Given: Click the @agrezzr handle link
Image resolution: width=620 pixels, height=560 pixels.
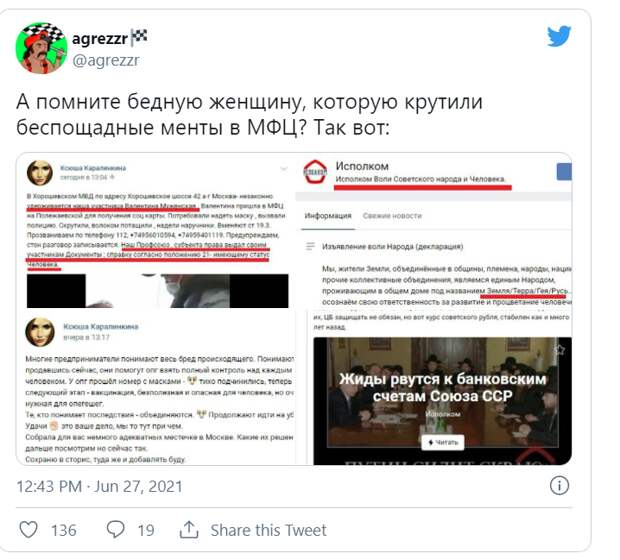Looking at the screenshot, I should point(106,61).
